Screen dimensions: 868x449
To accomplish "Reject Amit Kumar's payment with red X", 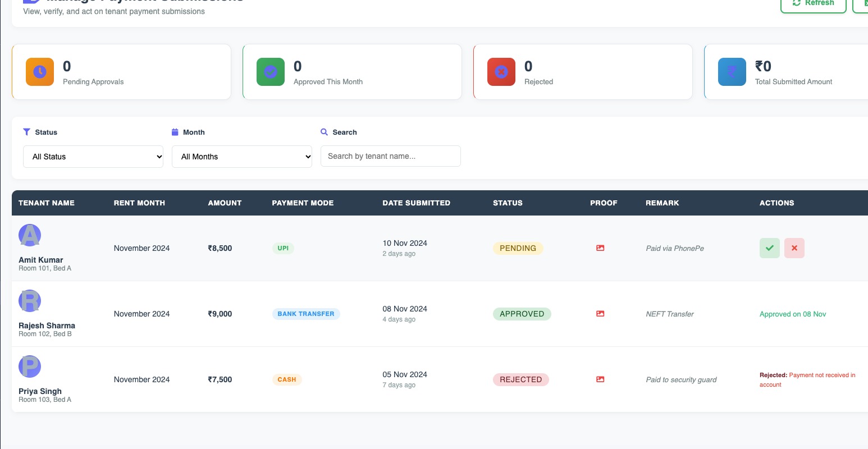I will tap(794, 248).
